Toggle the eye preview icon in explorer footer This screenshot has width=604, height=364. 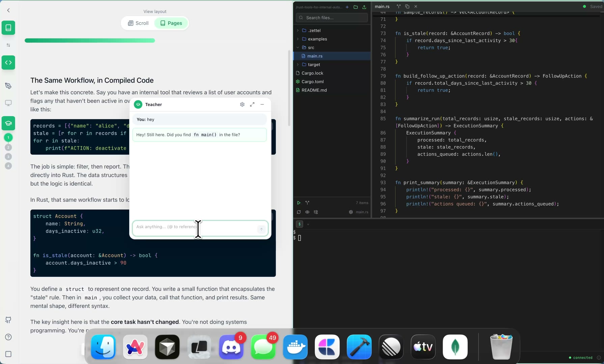click(x=307, y=212)
